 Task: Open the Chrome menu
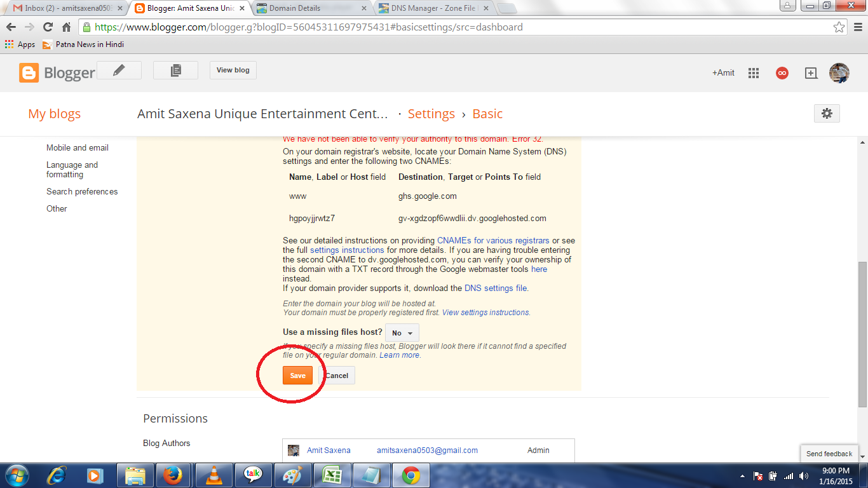tap(857, 27)
